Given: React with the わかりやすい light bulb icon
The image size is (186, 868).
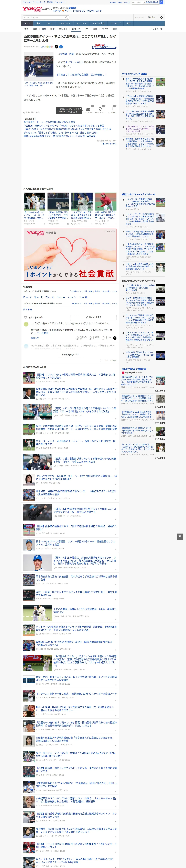Looking at the screenshot, I should tap(100, 110).
